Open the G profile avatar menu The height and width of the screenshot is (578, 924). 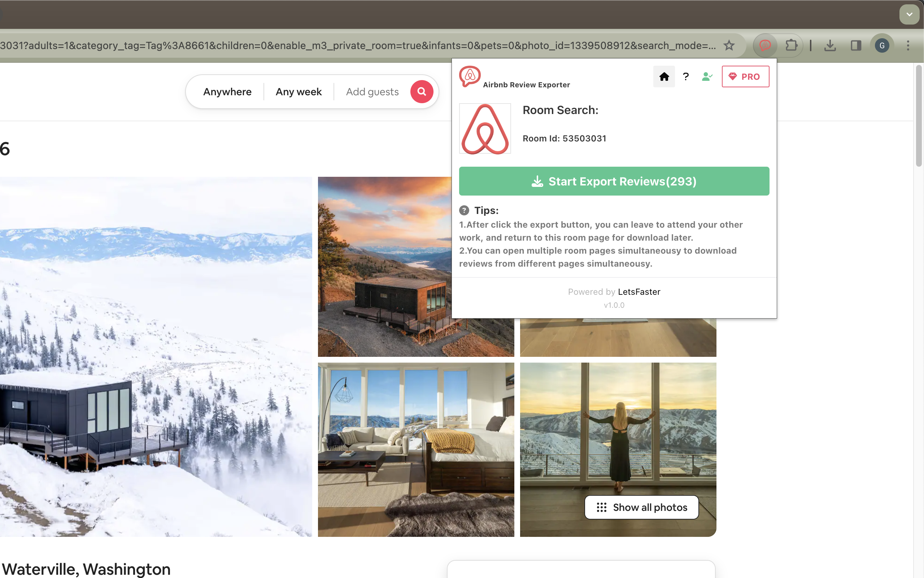pos(882,45)
